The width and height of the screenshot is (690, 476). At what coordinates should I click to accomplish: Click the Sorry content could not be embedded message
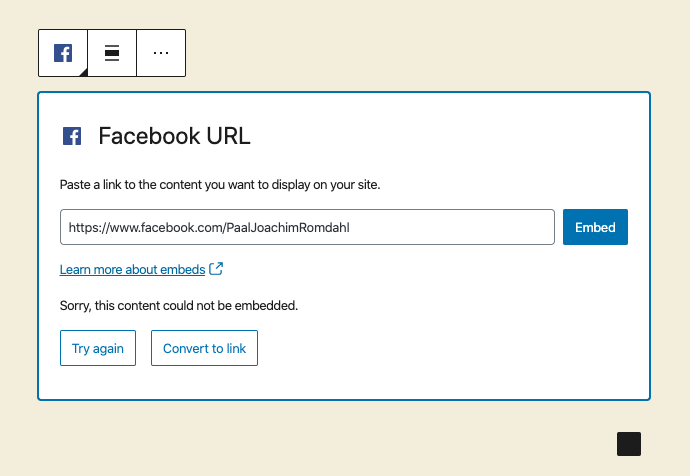click(x=179, y=306)
